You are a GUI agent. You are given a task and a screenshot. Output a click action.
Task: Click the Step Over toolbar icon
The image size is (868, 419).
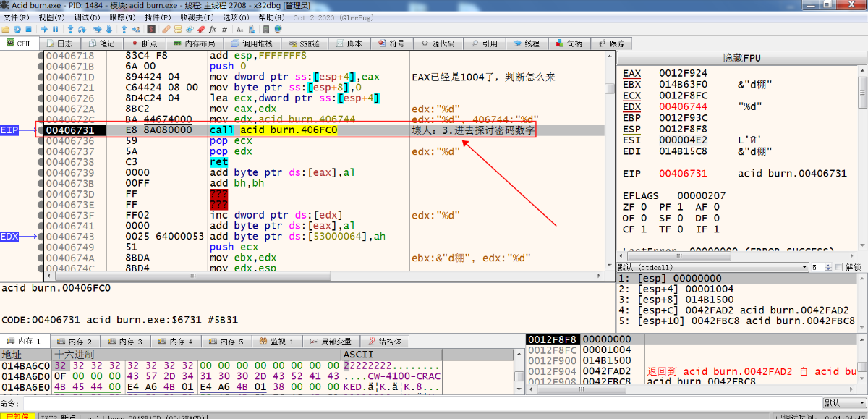point(82,30)
